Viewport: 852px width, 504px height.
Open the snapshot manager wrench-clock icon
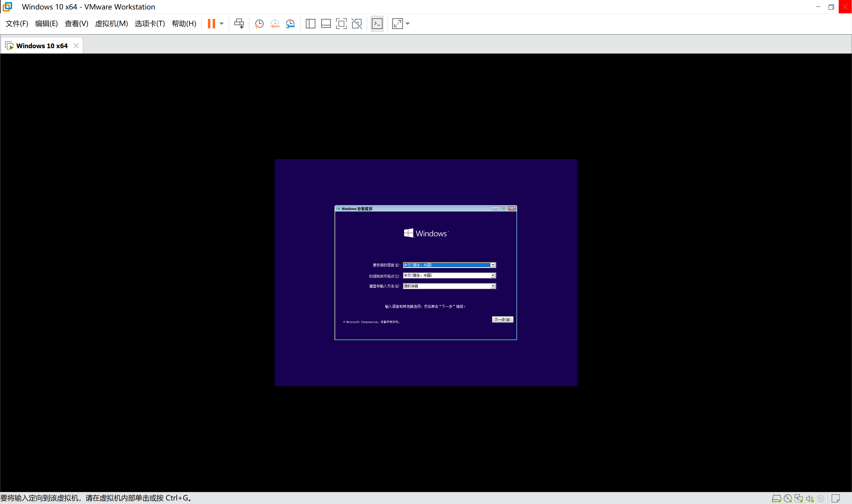tap(290, 23)
